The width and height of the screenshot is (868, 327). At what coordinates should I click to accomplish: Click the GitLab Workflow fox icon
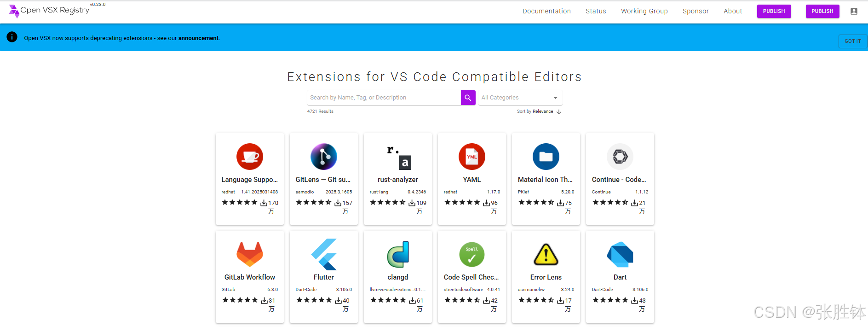point(250,254)
